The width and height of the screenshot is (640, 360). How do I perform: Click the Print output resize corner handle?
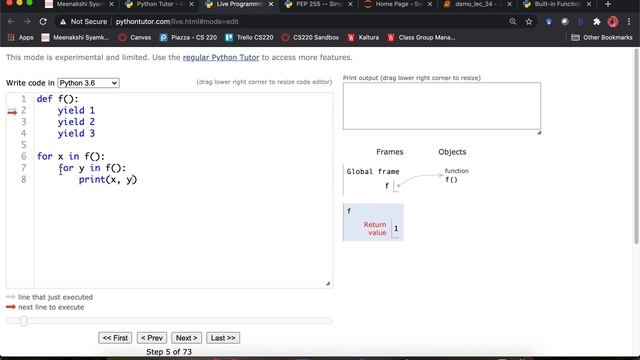pos(539,132)
